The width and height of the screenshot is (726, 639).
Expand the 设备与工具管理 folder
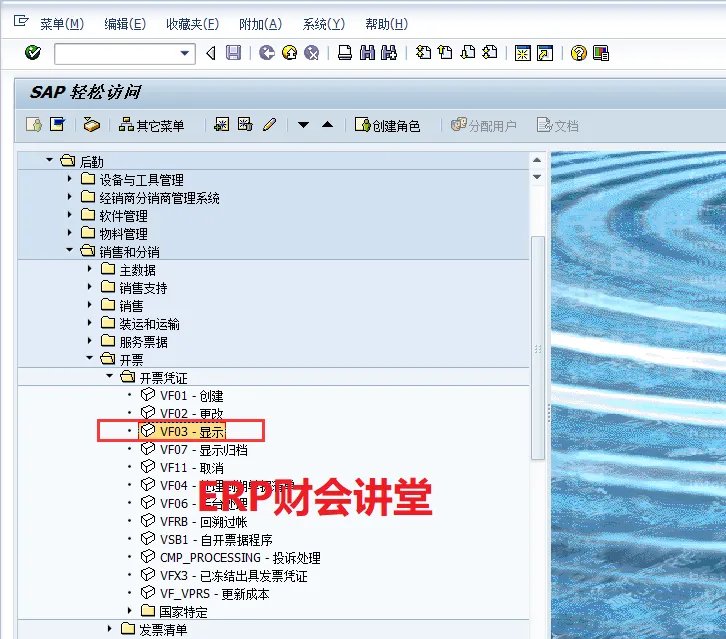point(69,179)
